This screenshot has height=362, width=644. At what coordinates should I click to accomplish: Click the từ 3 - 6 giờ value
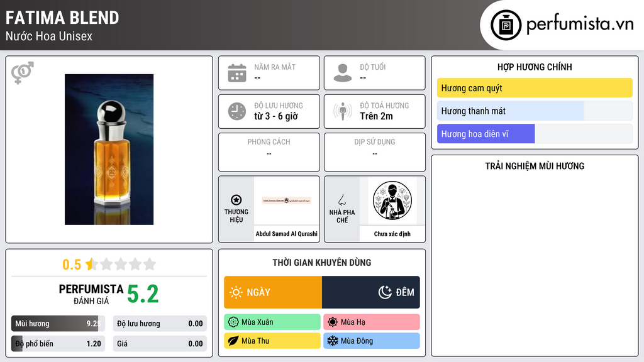point(276,116)
